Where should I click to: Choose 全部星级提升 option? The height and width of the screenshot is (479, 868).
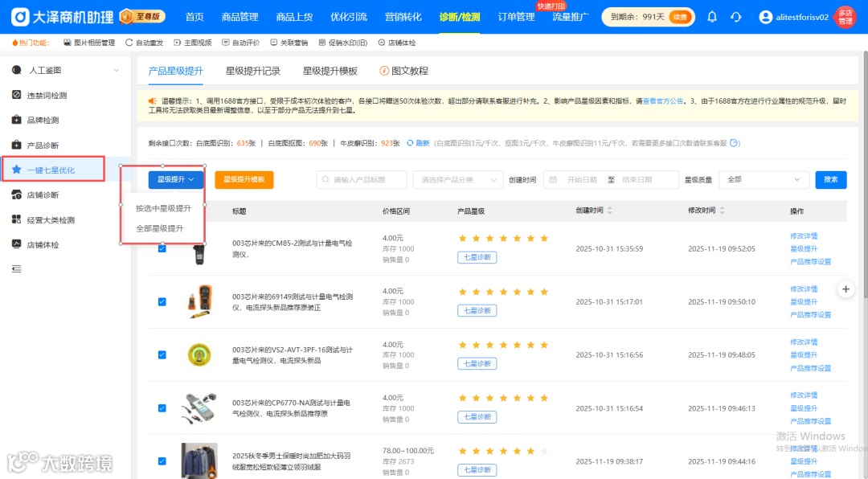(x=160, y=228)
